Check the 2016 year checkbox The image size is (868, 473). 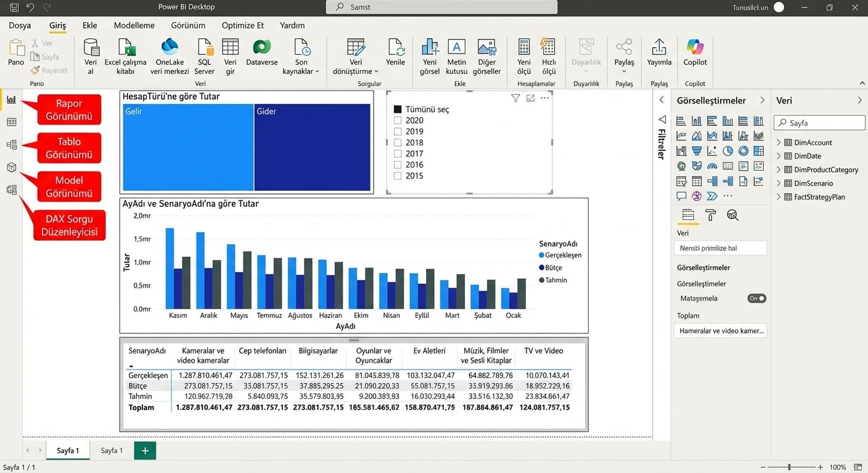point(398,164)
